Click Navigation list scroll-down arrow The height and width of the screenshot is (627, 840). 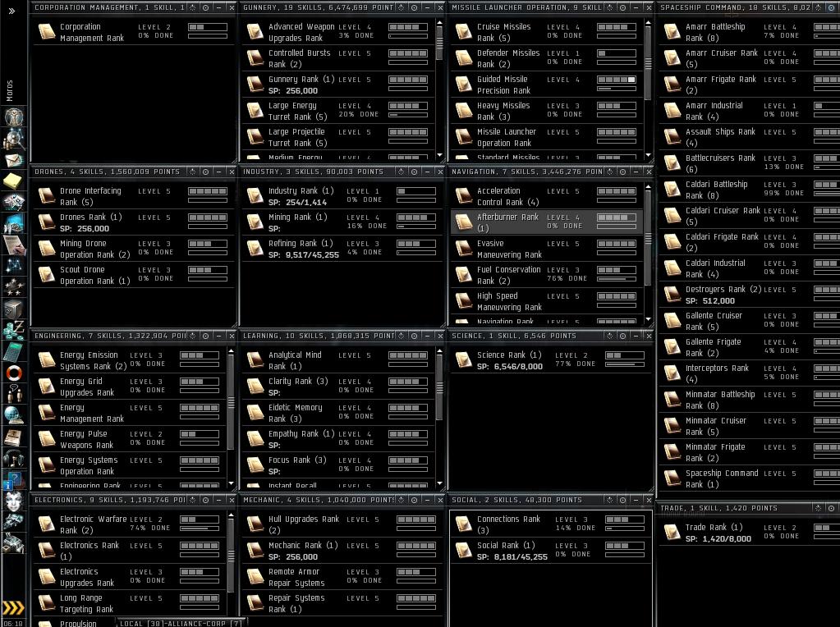[648, 319]
